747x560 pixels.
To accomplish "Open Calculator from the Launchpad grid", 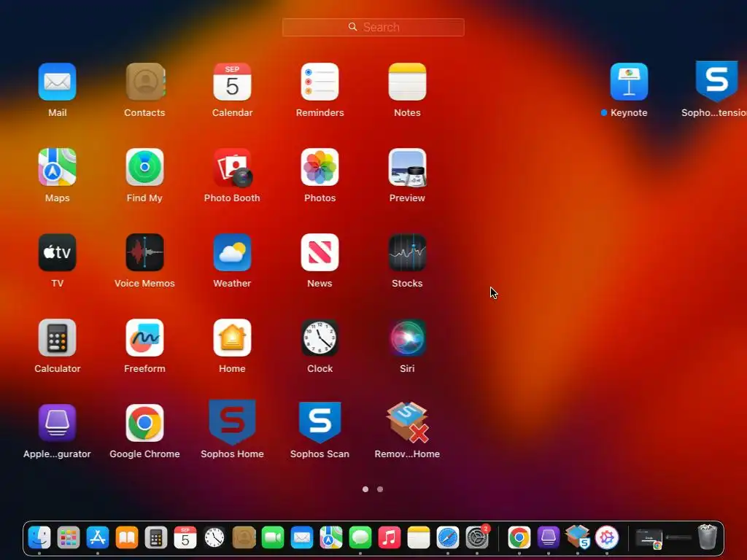I will coord(57,338).
